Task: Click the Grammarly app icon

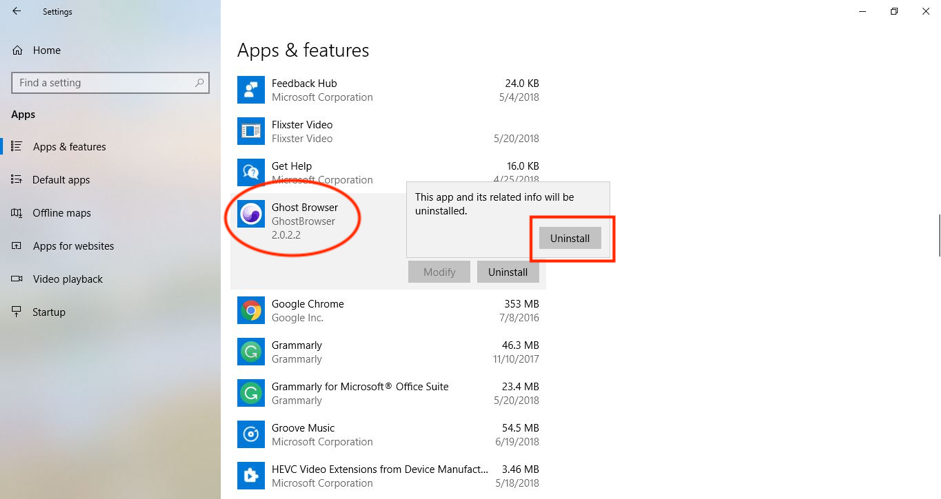Action: tap(251, 352)
